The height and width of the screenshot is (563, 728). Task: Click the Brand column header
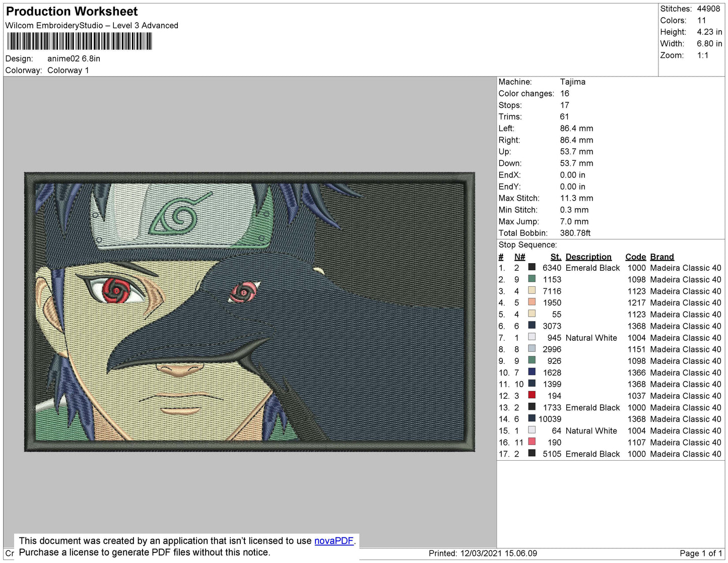661,257
